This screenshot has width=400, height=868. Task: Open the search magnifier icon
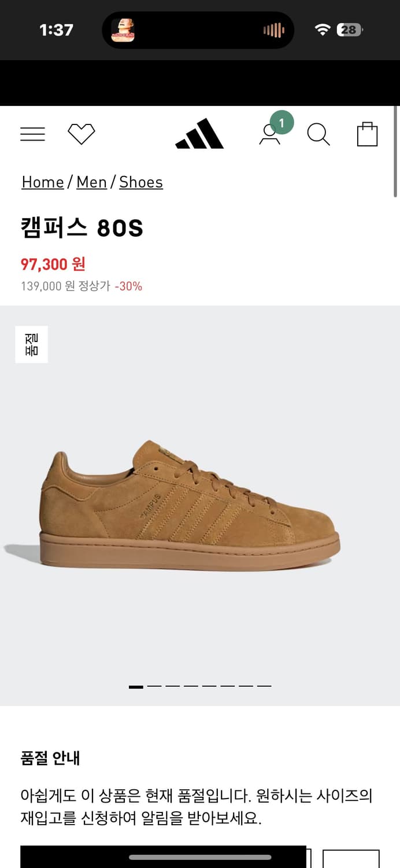click(x=318, y=134)
